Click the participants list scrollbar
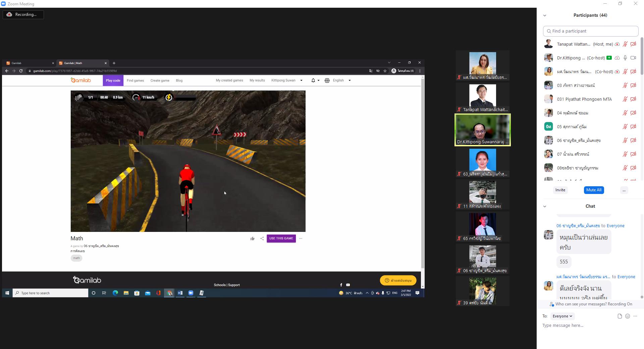 (642, 55)
